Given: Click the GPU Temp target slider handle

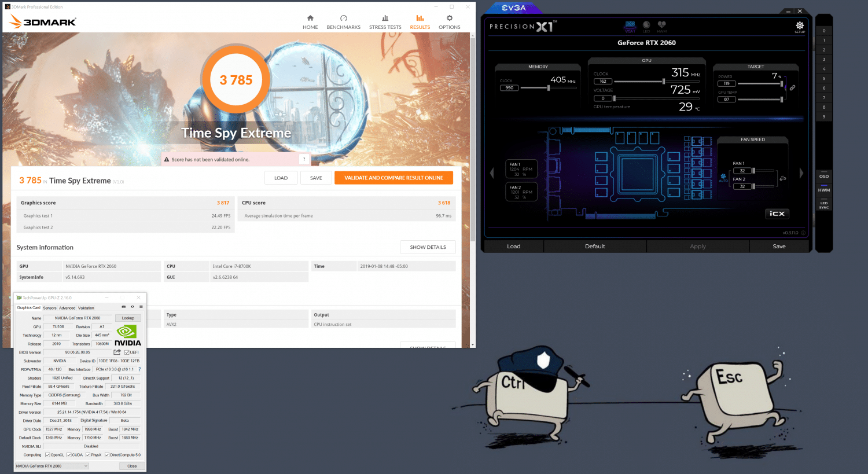Looking at the screenshot, I should (x=782, y=100).
